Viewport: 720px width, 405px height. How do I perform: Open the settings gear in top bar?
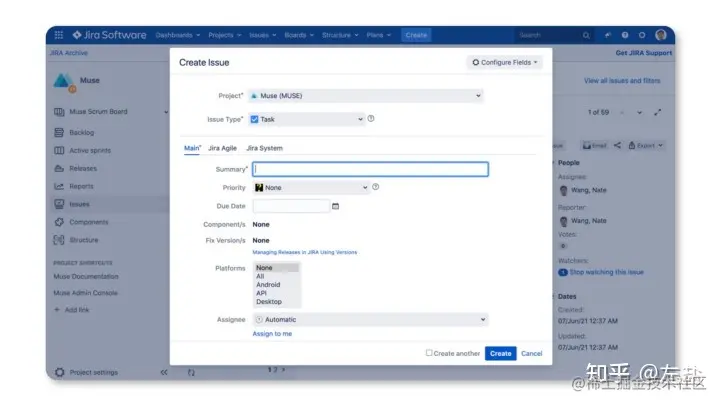[x=642, y=35]
